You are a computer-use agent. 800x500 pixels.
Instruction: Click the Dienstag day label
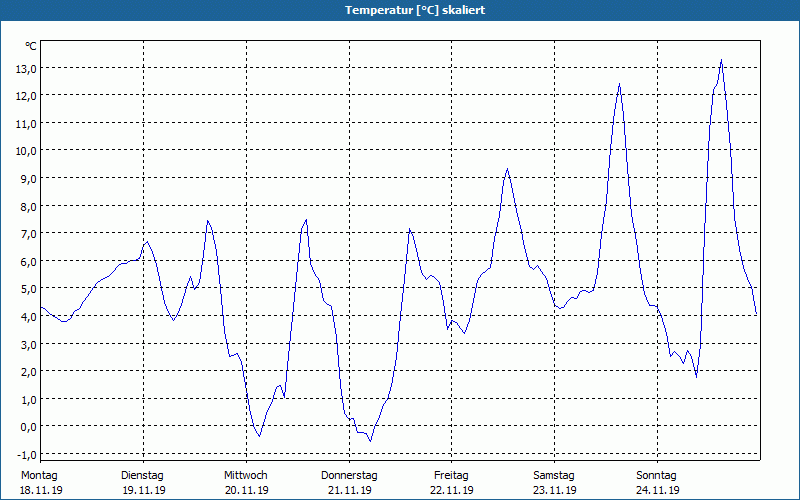(x=142, y=475)
